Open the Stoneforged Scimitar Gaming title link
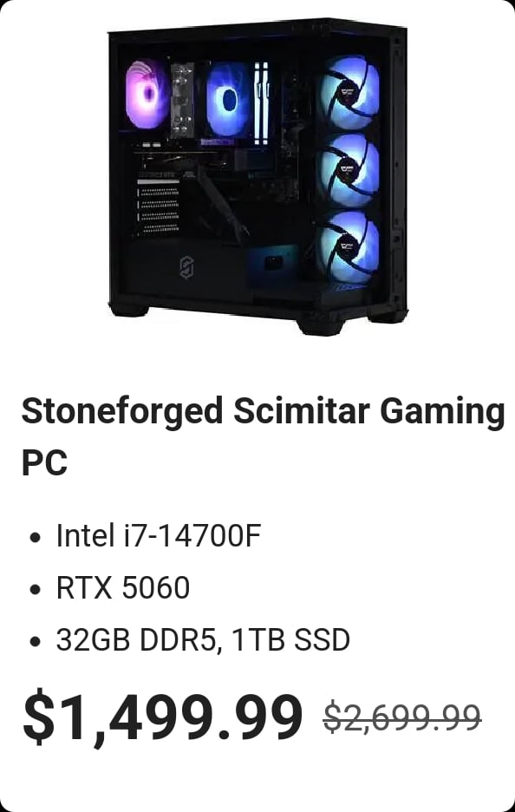 tap(263, 412)
